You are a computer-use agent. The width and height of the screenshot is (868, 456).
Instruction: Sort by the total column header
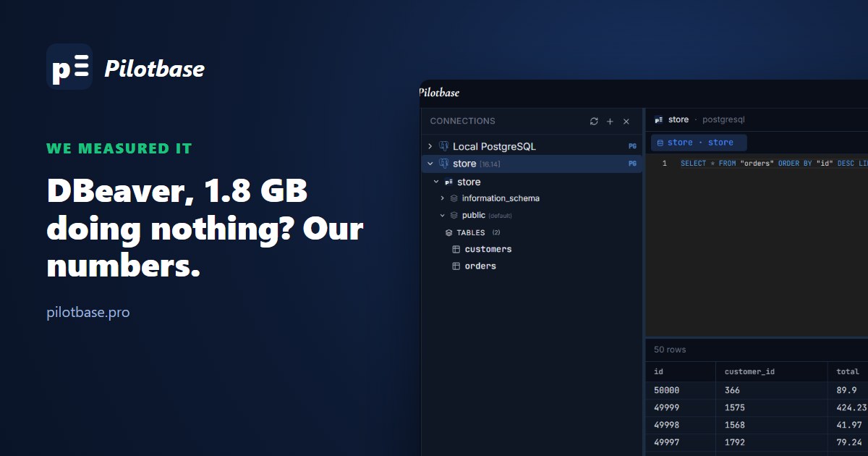pyautogui.click(x=848, y=371)
